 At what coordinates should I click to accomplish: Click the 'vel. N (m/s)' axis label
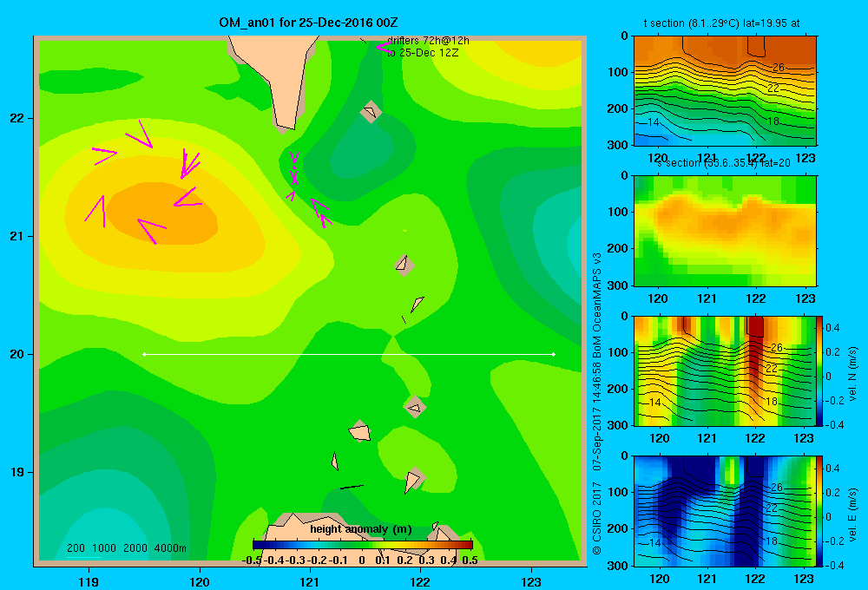pyautogui.click(x=852, y=374)
